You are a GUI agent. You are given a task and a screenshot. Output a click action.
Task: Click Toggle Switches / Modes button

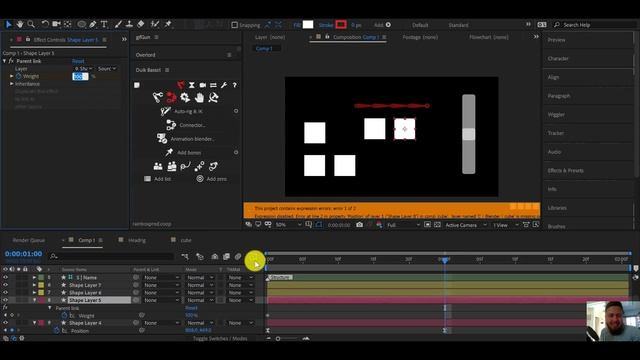click(x=220, y=338)
